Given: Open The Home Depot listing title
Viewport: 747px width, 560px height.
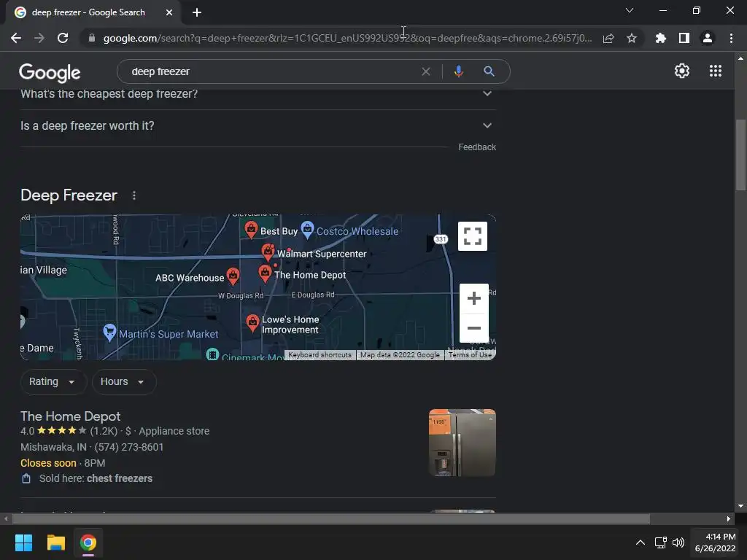Looking at the screenshot, I should (x=71, y=416).
